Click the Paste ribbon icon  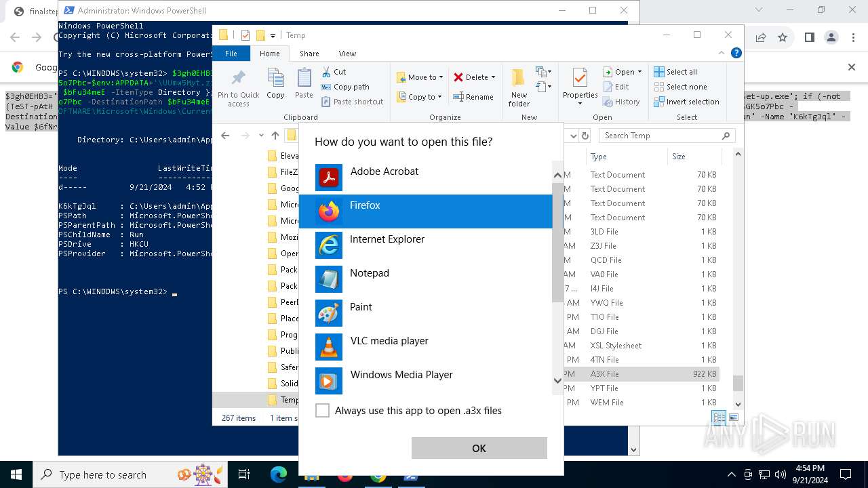[x=304, y=84]
